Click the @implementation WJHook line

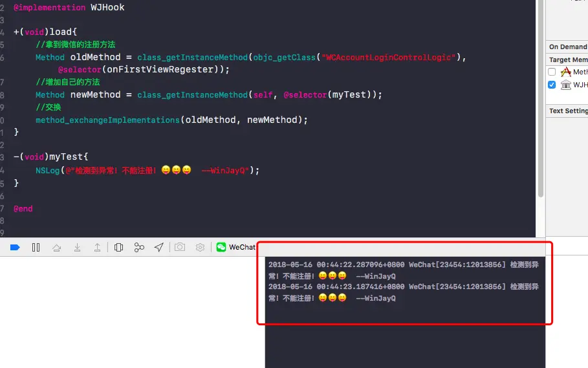[69, 8]
